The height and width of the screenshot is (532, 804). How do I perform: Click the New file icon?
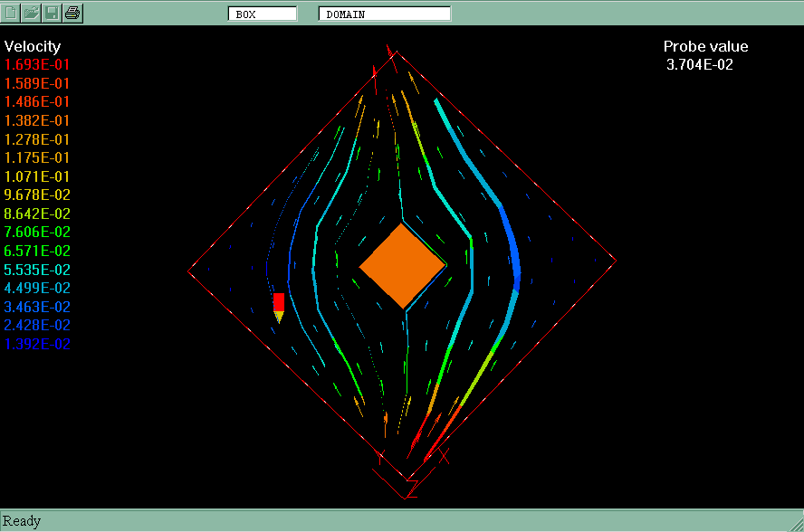(11, 13)
